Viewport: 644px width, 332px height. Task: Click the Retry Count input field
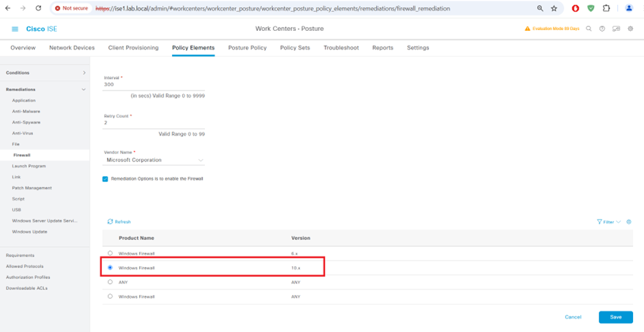[153, 123]
